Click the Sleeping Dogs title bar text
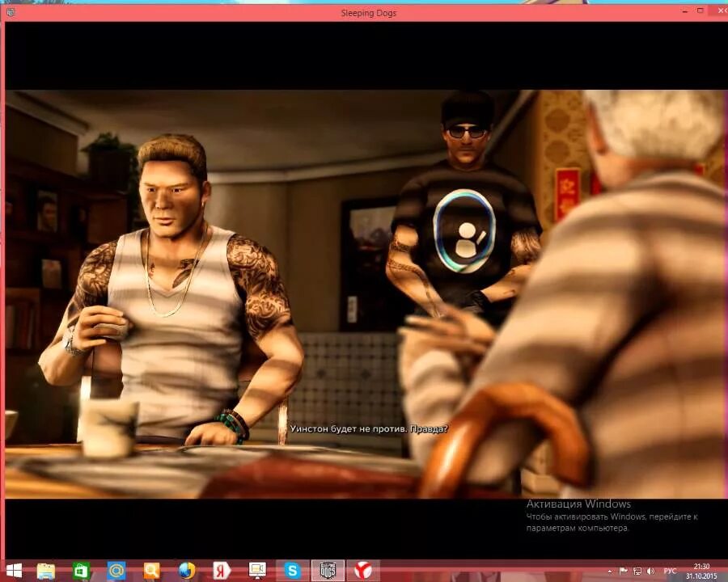The height and width of the screenshot is (582, 728). (x=369, y=13)
